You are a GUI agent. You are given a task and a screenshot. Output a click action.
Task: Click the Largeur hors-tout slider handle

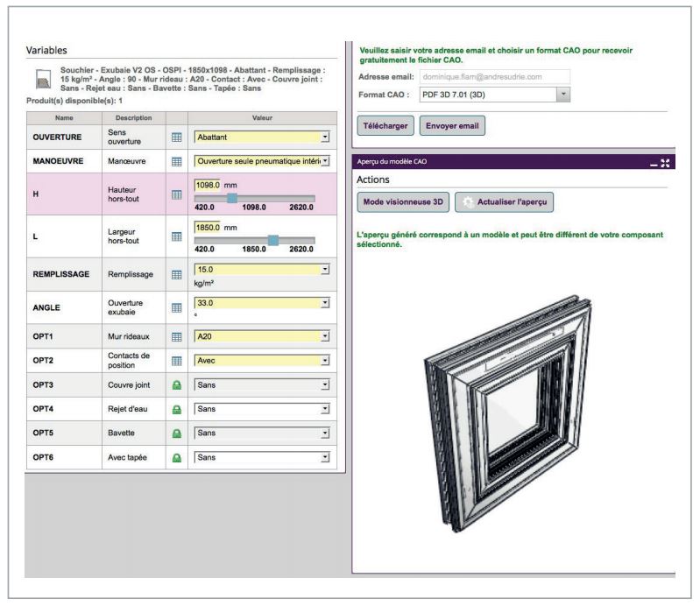[273, 241]
